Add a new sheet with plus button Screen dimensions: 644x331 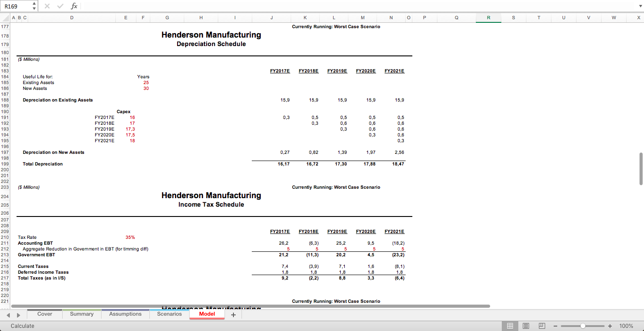coord(233,314)
